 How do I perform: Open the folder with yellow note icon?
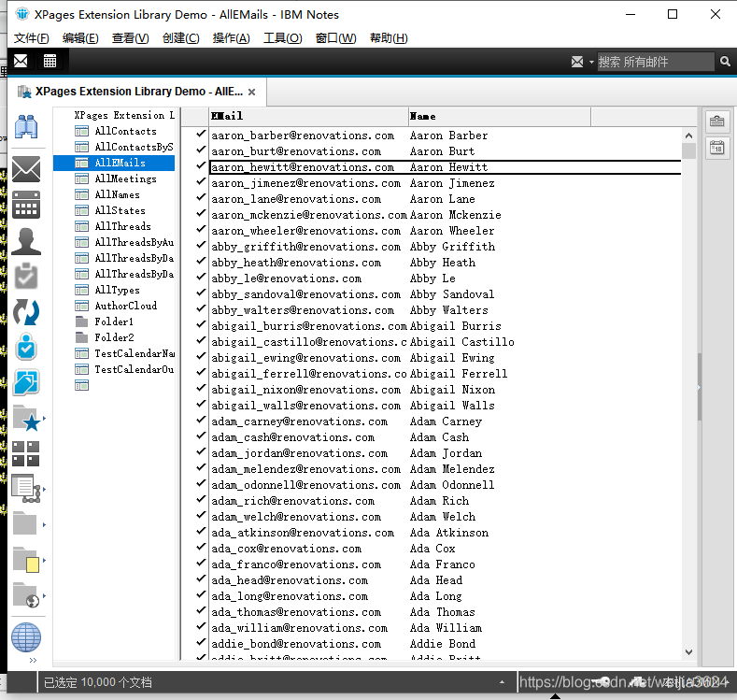tap(26, 560)
